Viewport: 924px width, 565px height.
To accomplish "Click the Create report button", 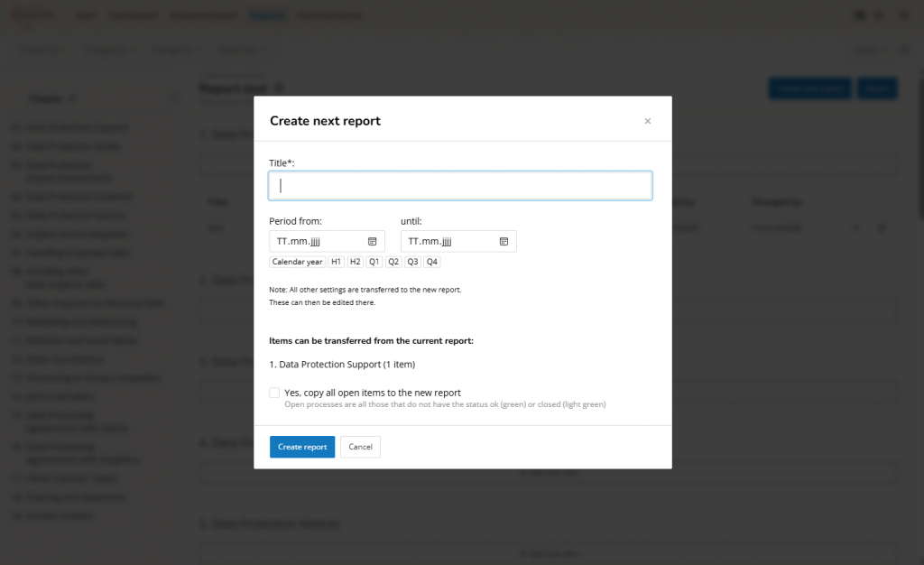I will tap(301, 446).
